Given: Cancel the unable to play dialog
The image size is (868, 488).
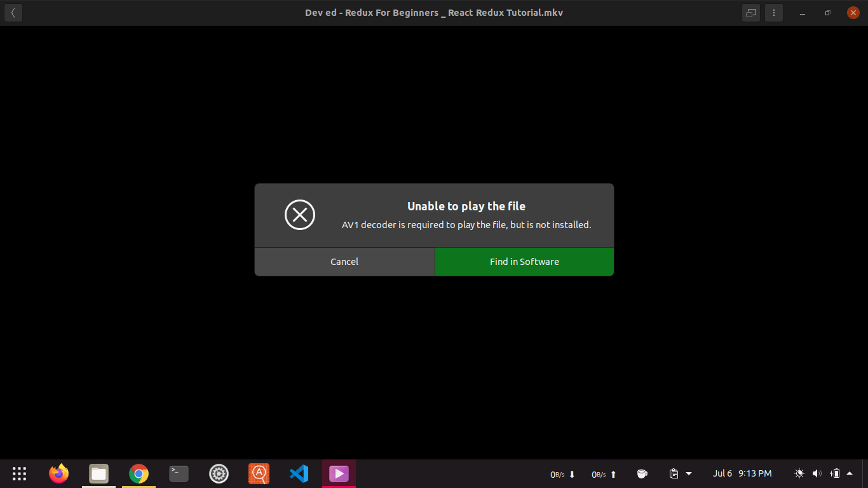Looking at the screenshot, I should 344,262.
